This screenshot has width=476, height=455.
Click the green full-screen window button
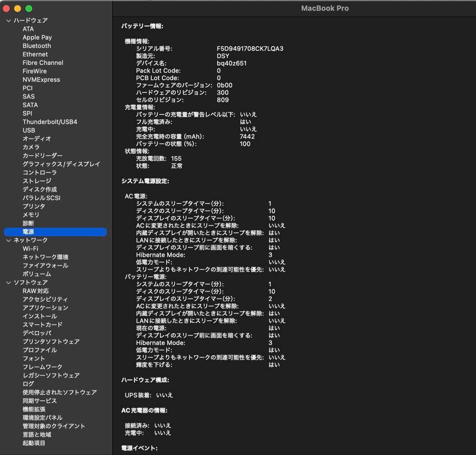coord(29,8)
